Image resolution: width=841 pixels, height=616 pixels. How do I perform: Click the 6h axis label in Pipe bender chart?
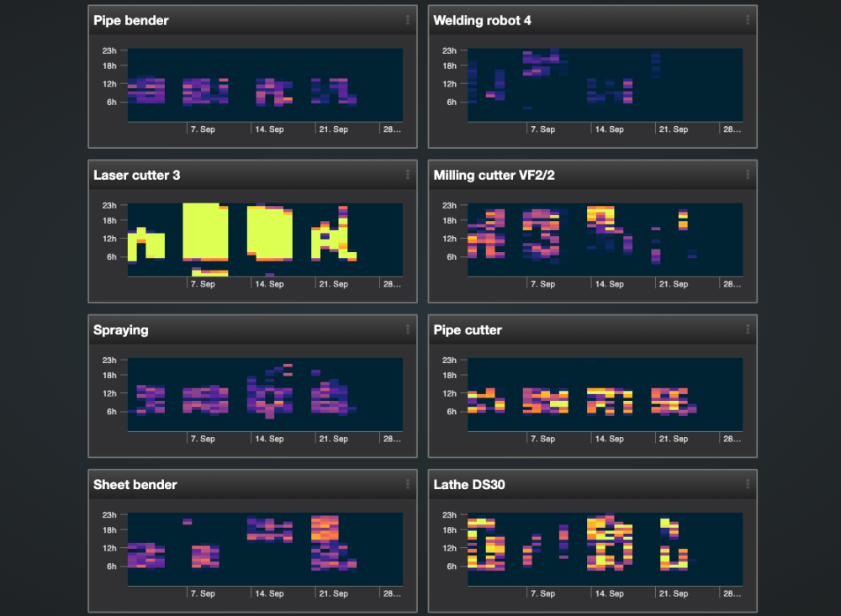tap(112, 103)
